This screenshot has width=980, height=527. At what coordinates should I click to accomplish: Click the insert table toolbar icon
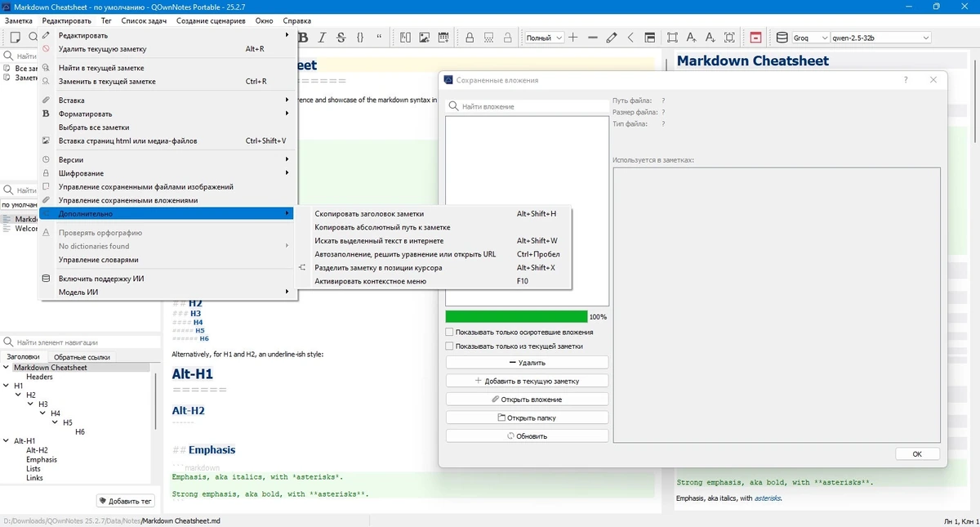[443, 38]
